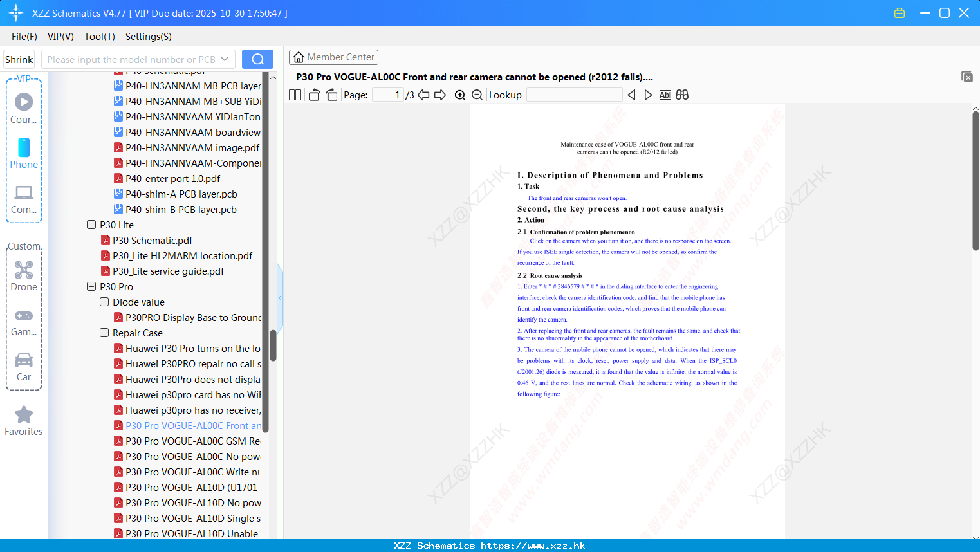Open the Favorites star section
Viewport: 980px width, 552px height.
tap(24, 421)
